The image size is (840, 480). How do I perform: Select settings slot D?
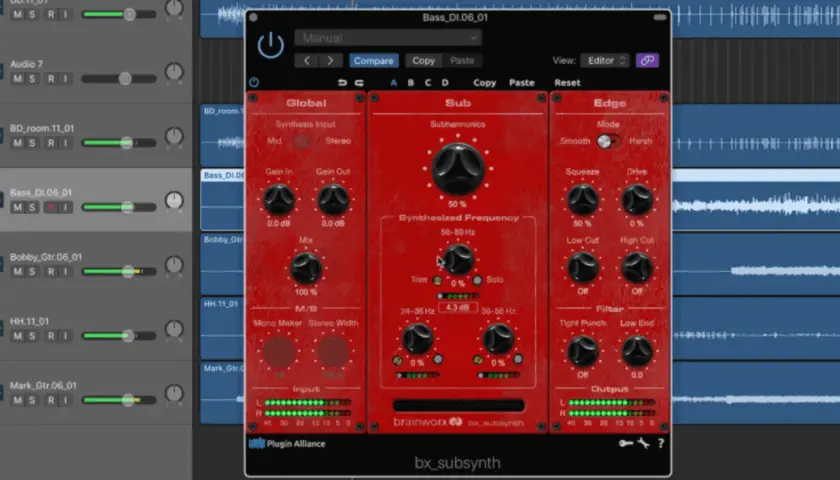coord(445,82)
